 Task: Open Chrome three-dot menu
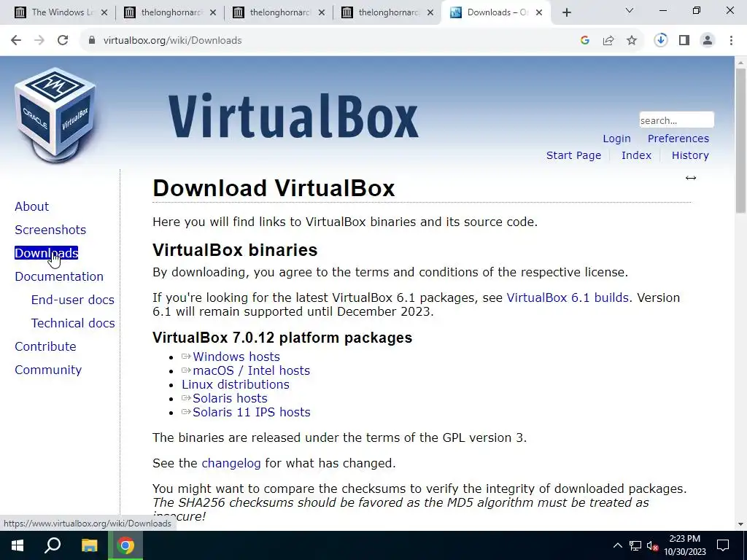(x=731, y=41)
